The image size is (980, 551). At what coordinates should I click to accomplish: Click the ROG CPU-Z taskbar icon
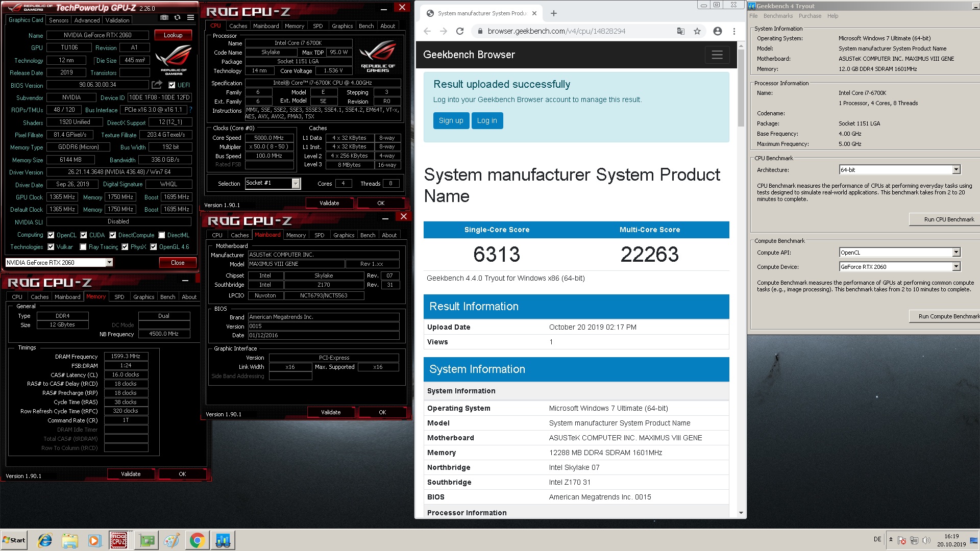pos(119,540)
